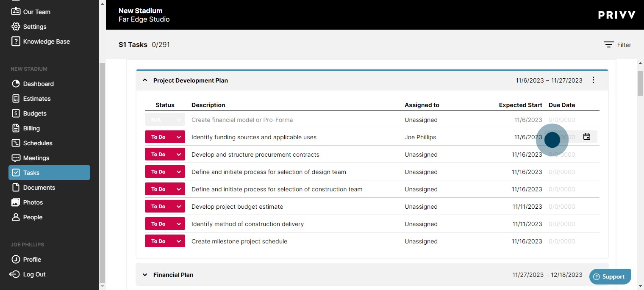Click the 'Assigned to' column header

tap(422, 105)
